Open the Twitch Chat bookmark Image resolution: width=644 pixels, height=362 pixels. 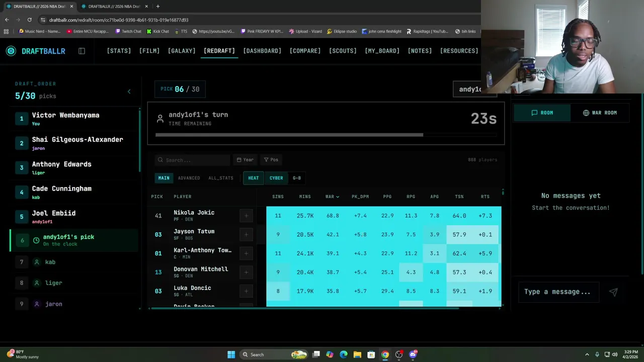coord(128,31)
